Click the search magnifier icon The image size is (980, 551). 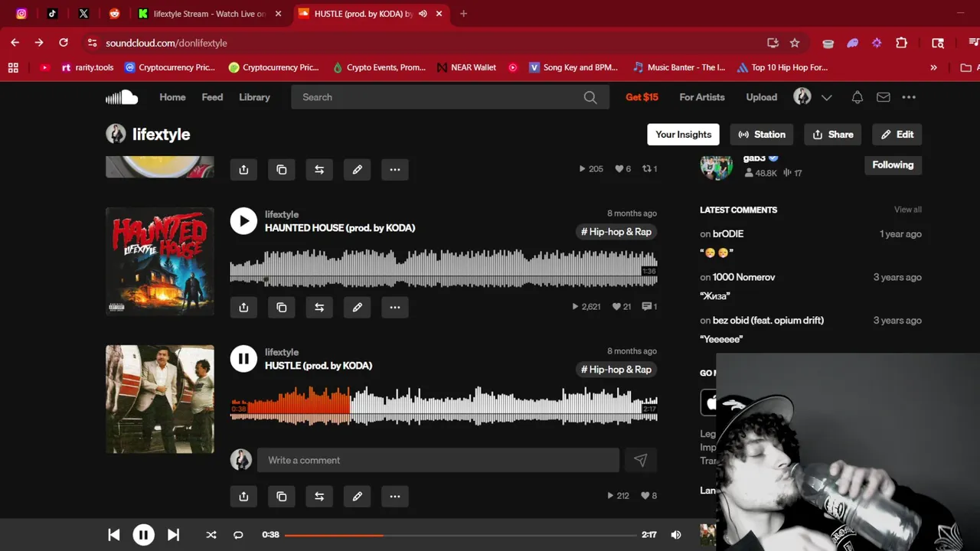point(590,97)
